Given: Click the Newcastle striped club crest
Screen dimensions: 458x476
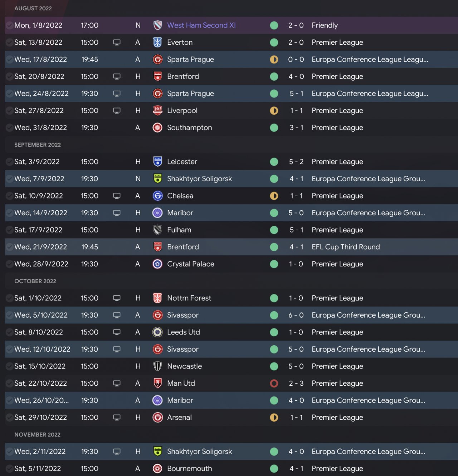Looking at the screenshot, I should click(157, 366).
